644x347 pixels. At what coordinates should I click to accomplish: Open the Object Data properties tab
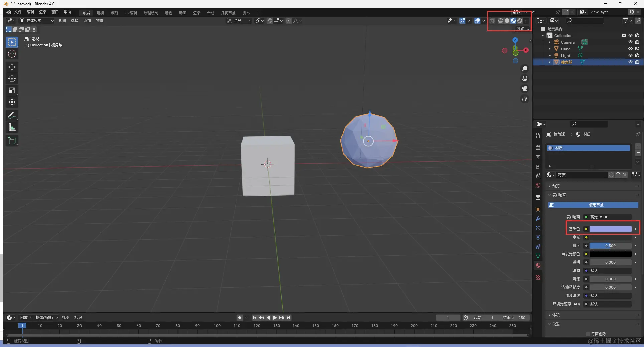click(538, 256)
